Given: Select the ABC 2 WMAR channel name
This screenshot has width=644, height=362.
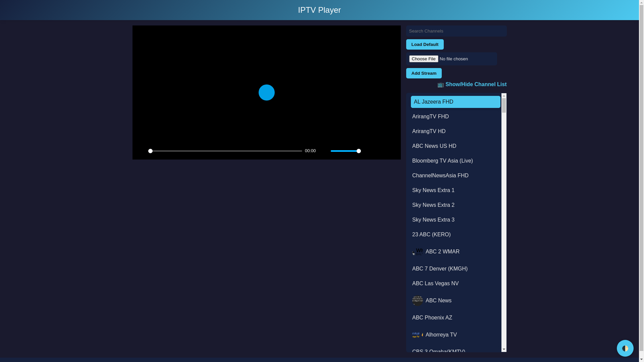Looking at the screenshot, I should pos(442,252).
